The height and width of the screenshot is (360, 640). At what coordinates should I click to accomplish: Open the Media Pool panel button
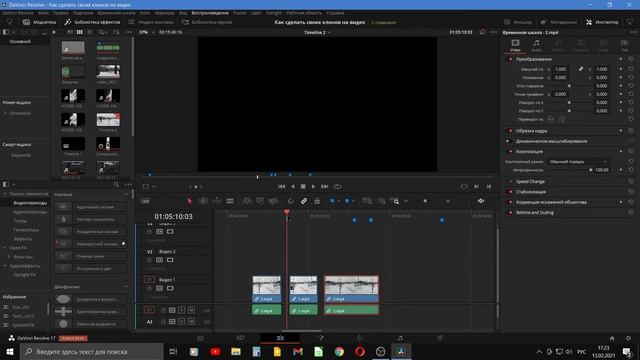click(39, 22)
